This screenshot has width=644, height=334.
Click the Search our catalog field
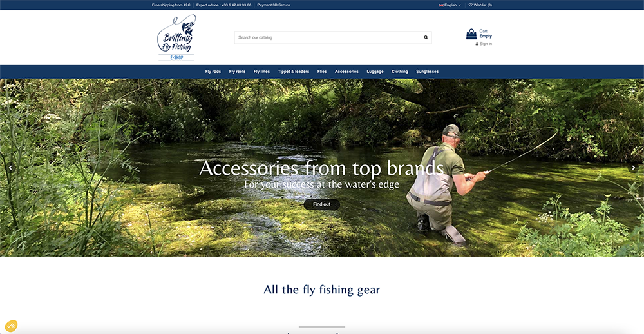(x=328, y=37)
